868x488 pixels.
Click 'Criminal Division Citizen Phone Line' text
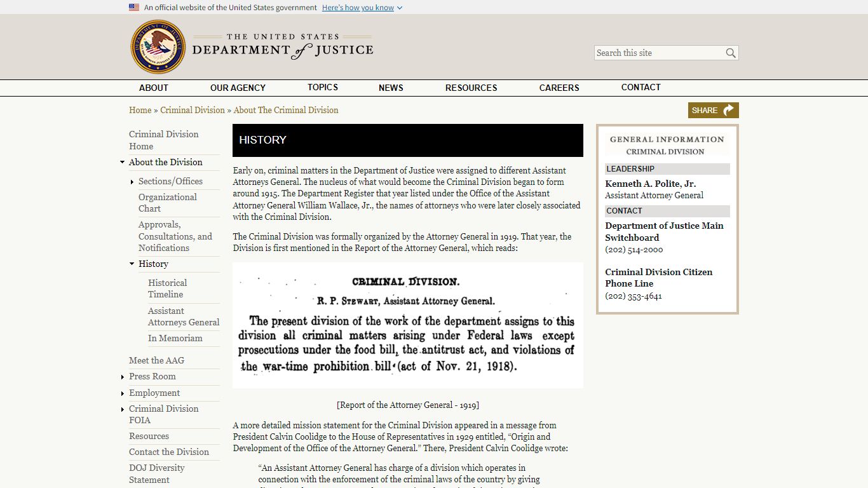pos(659,278)
